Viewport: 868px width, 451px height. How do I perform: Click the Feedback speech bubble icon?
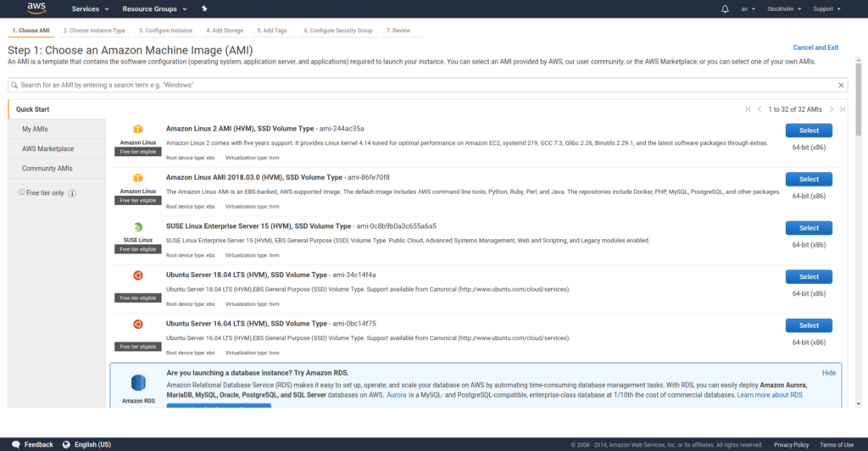tap(15, 445)
